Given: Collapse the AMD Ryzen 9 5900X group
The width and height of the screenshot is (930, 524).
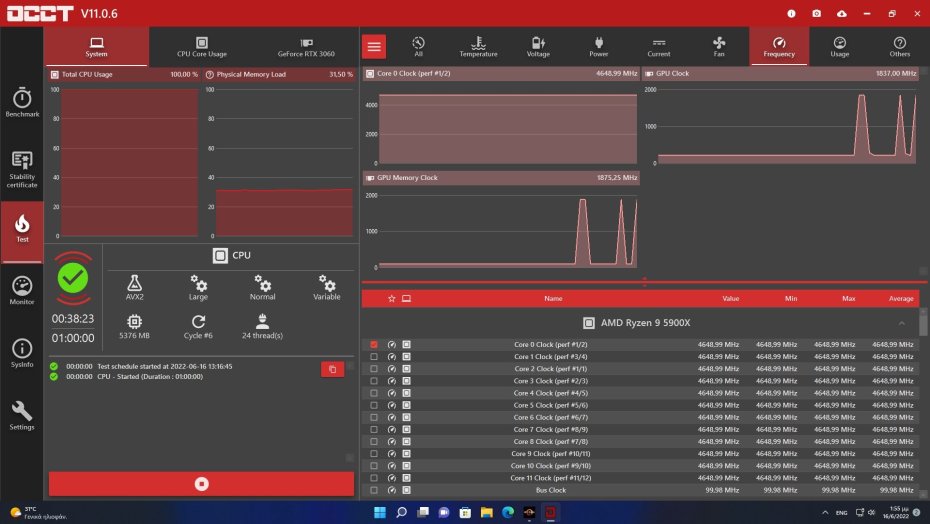Looking at the screenshot, I should (x=902, y=323).
